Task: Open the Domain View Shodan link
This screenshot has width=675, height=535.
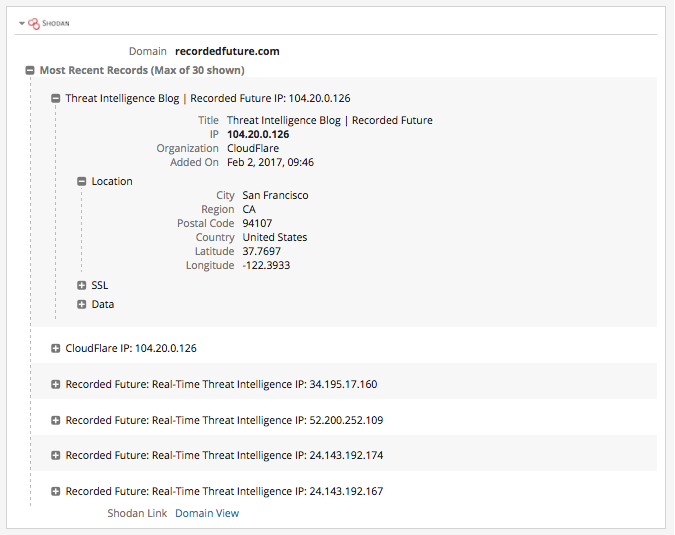Action: [x=207, y=513]
